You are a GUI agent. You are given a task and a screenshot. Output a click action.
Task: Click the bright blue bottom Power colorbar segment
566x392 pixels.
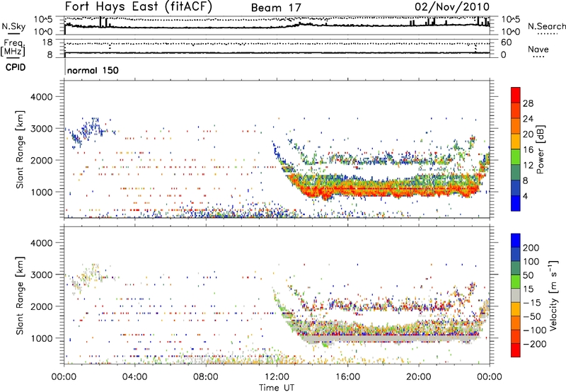516,203
